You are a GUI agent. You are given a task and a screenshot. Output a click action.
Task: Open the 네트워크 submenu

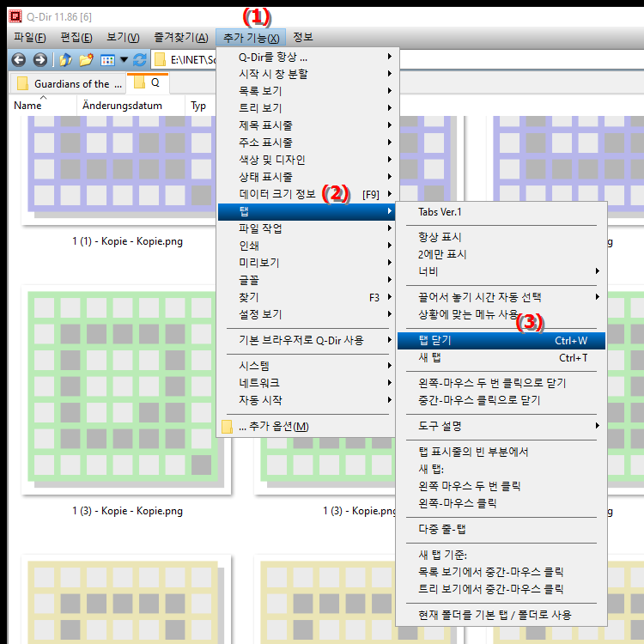pyautogui.click(x=306, y=383)
